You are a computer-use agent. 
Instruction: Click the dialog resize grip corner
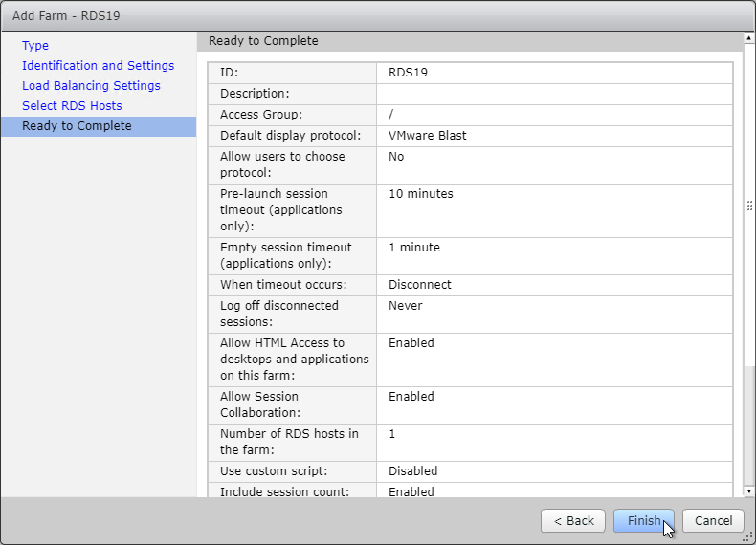point(748,537)
